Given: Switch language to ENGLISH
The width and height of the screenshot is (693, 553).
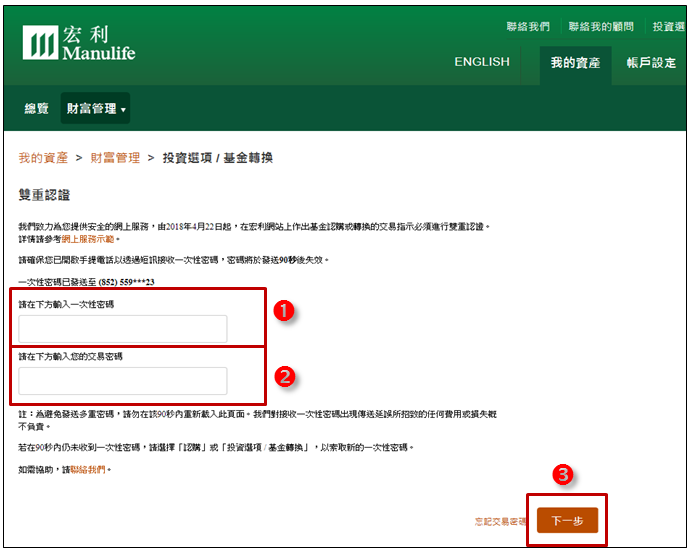Looking at the screenshot, I should [x=482, y=62].
